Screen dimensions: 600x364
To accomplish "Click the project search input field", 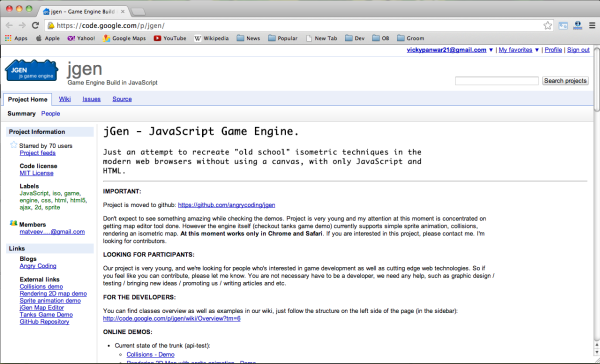I will (497, 81).
